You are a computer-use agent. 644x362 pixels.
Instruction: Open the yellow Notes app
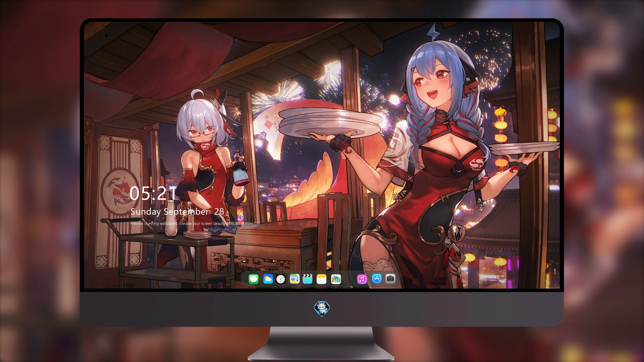pos(321,279)
